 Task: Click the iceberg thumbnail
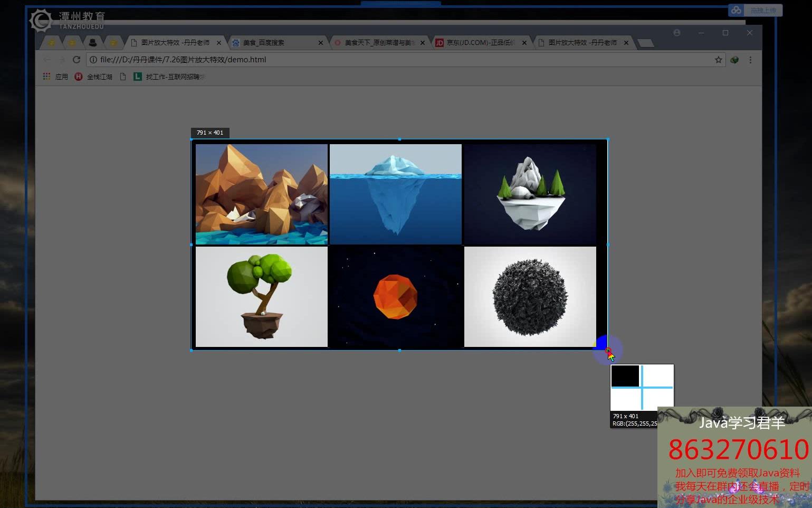[x=396, y=194]
